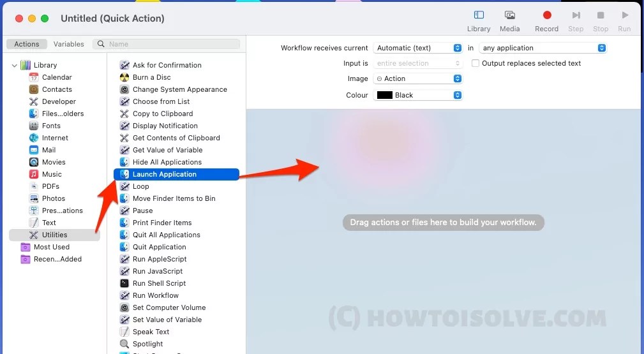The width and height of the screenshot is (644, 354).
Task: Select the Movies library category
Action: (x=54, y=162)
